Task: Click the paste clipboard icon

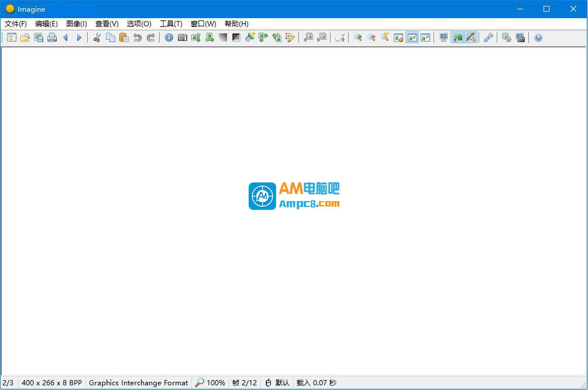Action: pyautogui.click(x=124, y=37)
